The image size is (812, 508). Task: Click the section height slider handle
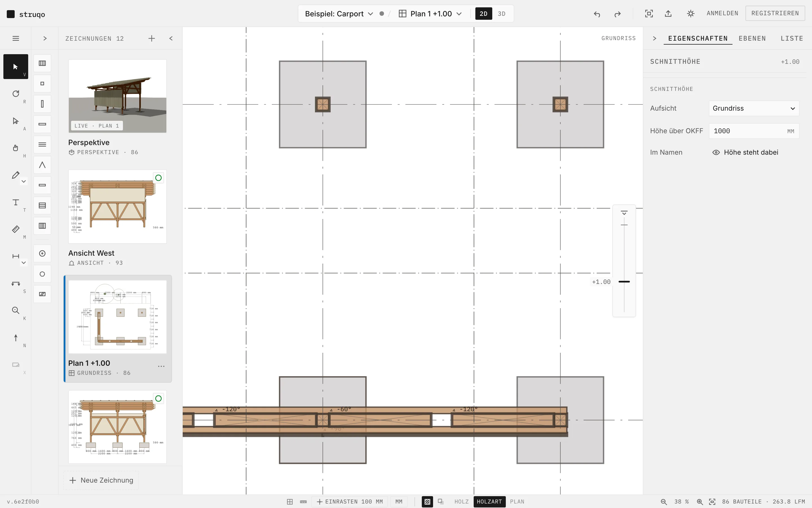coord(624,282)
